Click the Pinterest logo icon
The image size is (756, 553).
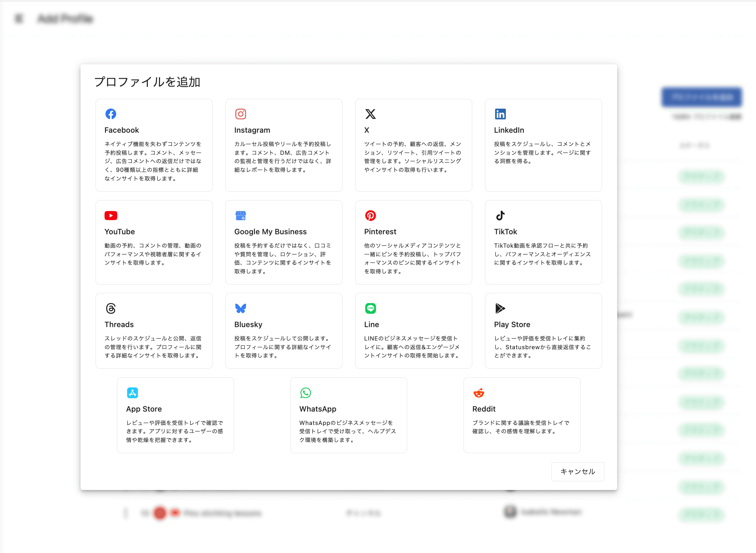pos(370,216)
